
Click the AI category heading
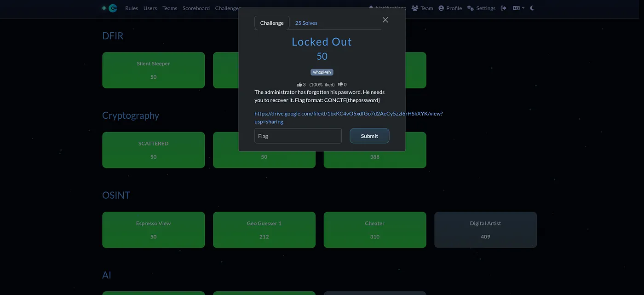pos(107,275)
